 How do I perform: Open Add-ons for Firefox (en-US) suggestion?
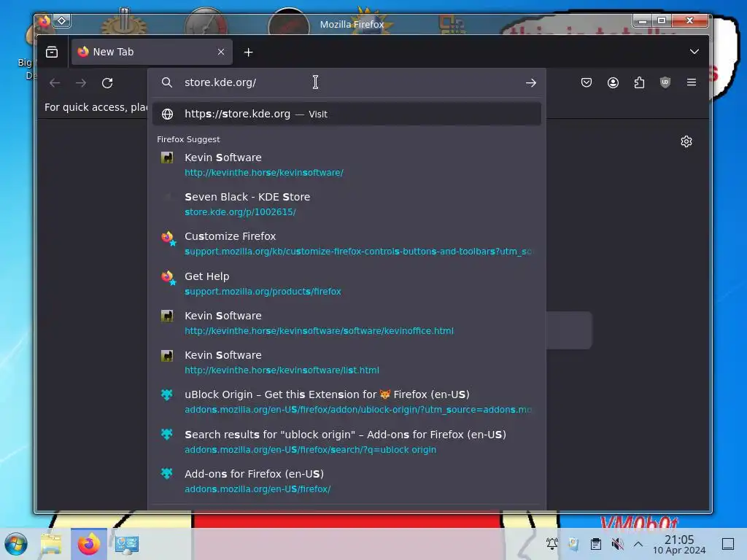point(347,481)
